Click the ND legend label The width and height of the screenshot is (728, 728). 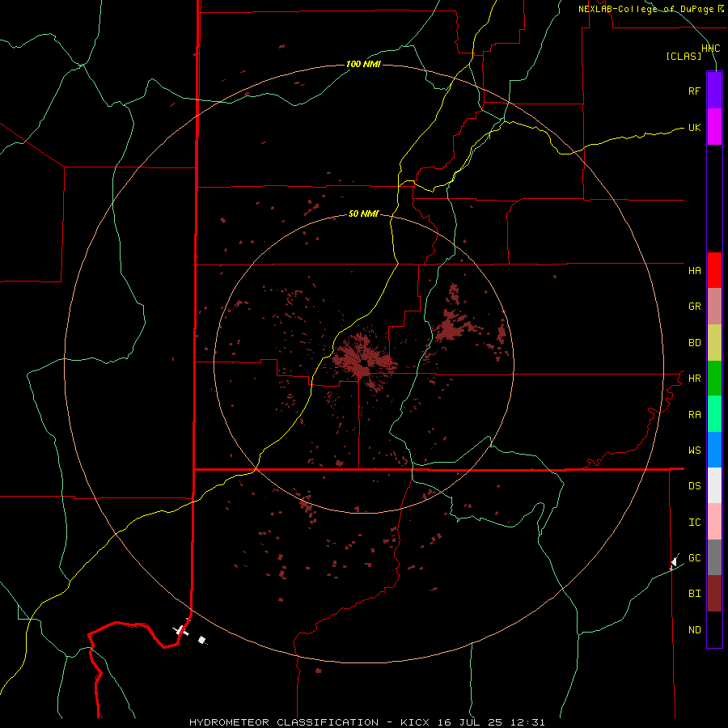tap(694, 630)
